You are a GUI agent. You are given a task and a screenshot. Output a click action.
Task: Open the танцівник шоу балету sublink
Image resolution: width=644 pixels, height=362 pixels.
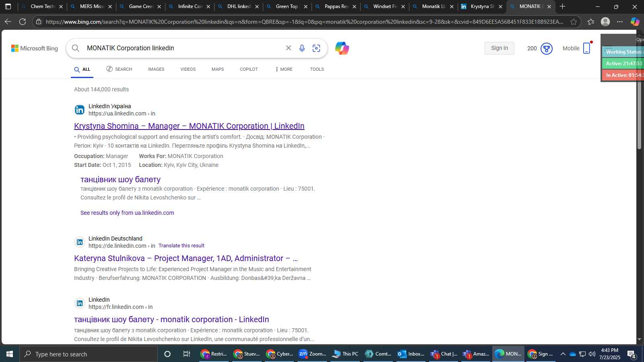(x=120, y=179)
